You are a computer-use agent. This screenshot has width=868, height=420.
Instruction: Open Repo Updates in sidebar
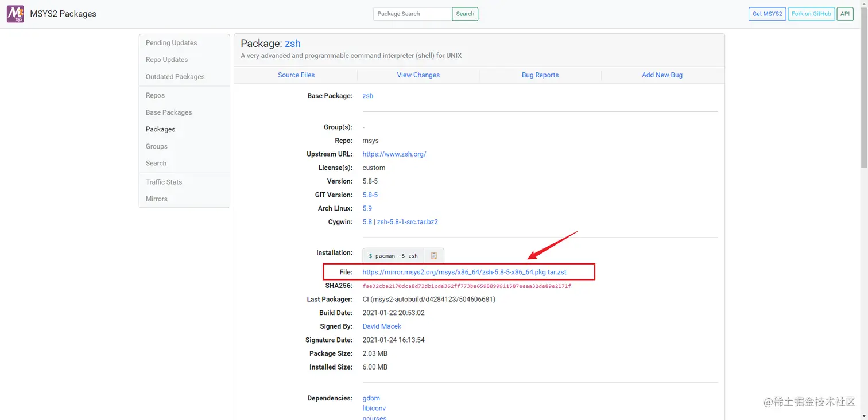click(x=166, y=60)
